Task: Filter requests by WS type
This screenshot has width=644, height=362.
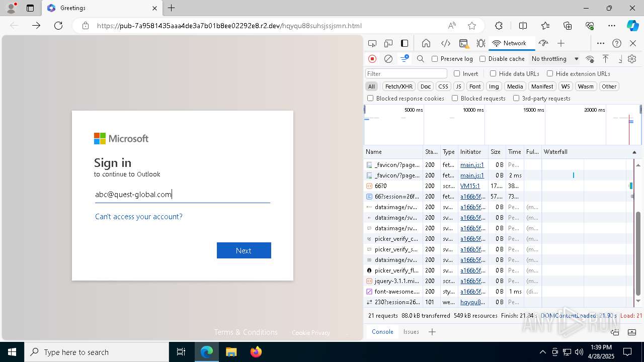Action: pyautogui.click(x=566, y=86)
